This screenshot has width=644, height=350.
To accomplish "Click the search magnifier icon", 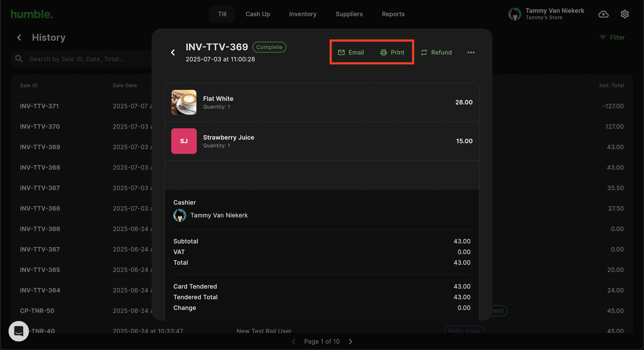I will 19,59.
